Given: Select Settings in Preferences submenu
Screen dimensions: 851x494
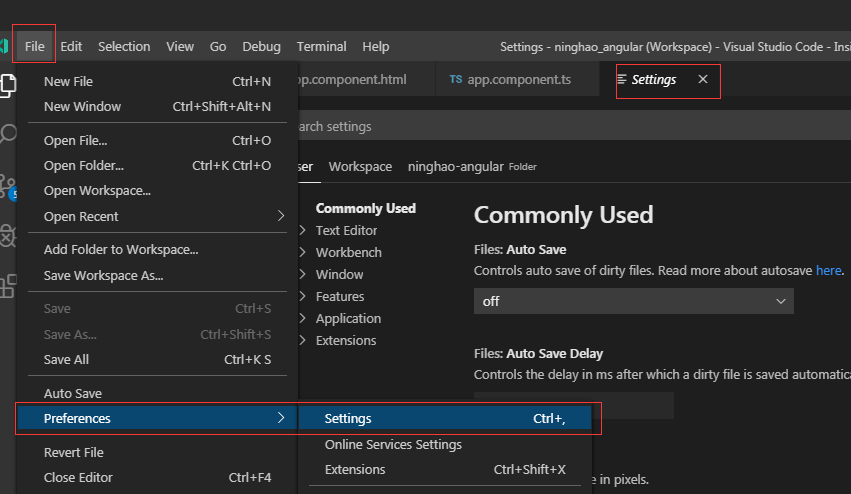Looking at the screenshot, I should pos(445,419).
